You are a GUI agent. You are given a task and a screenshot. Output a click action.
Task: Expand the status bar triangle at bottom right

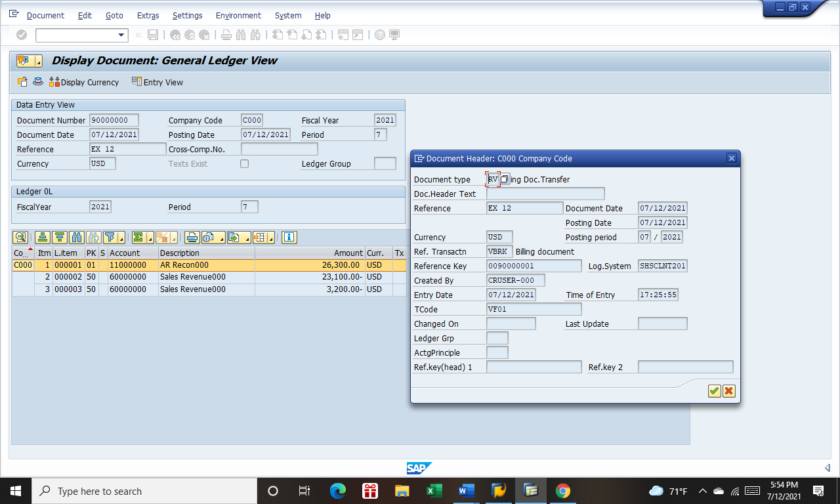click(x=827, y=468)
